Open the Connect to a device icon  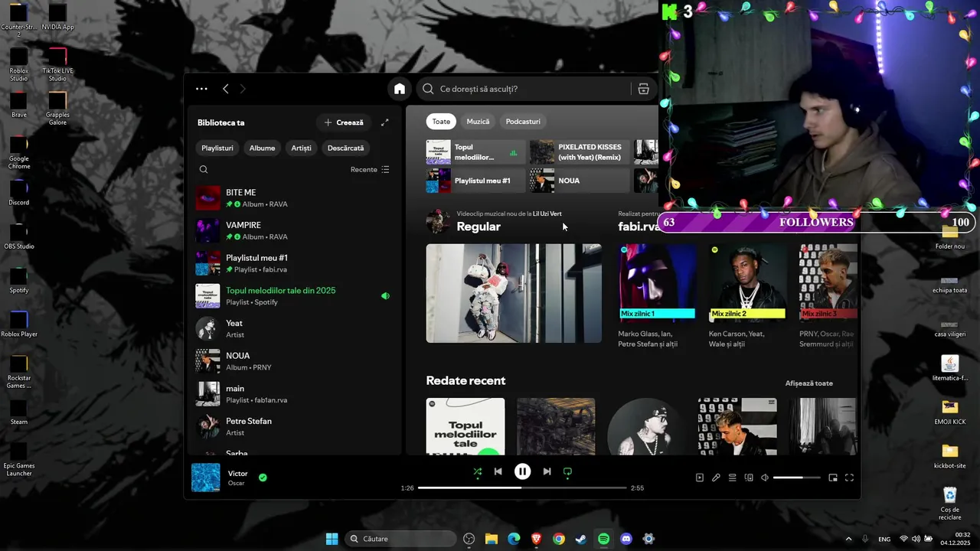pos(749,478)
